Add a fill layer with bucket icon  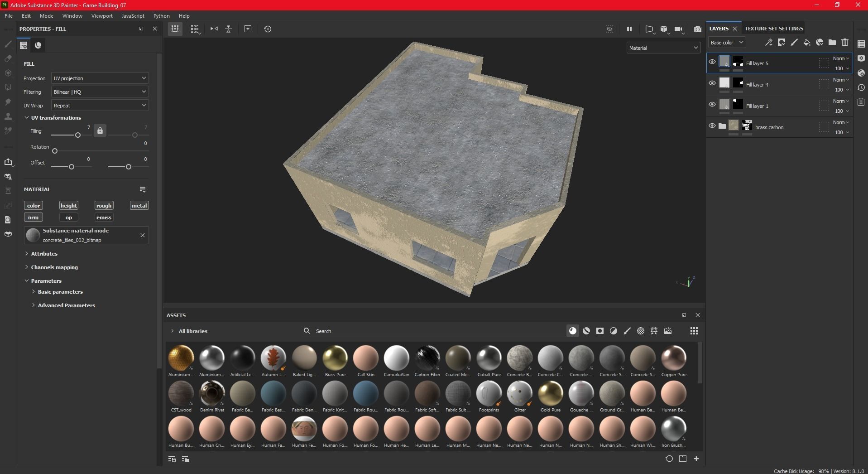point(806,42)
